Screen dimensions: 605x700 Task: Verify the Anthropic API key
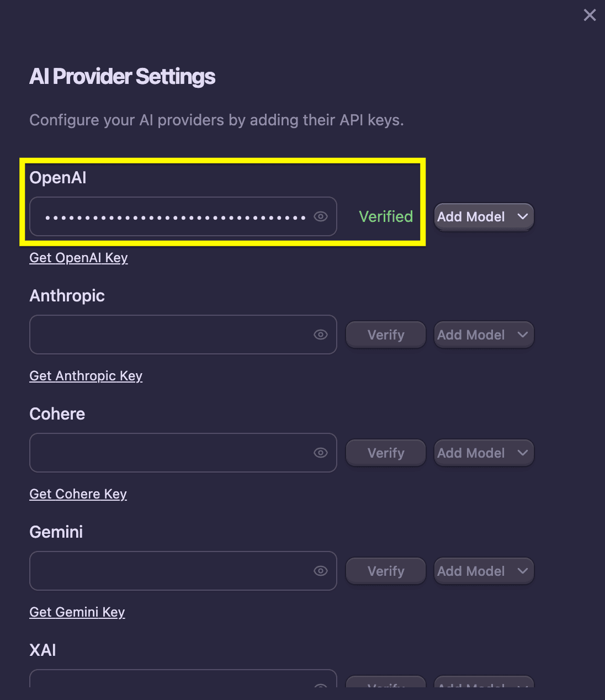pos(386,335)
